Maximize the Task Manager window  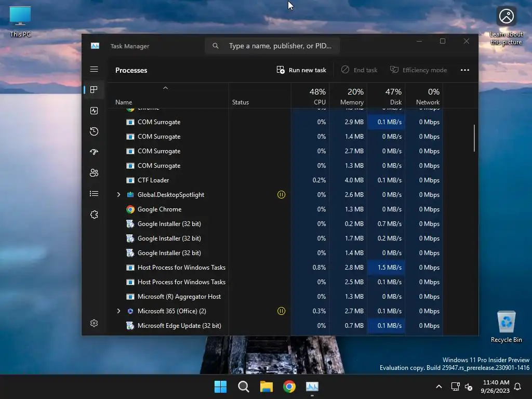[443, 41]
